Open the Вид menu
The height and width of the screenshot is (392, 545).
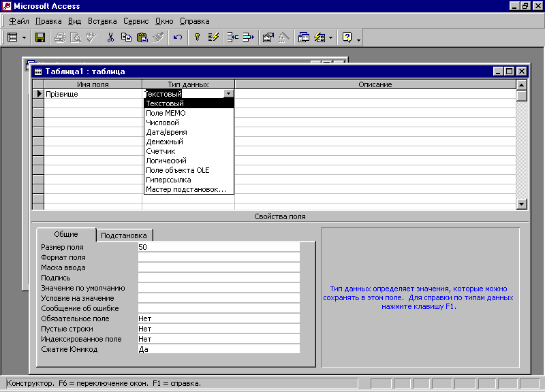pos(75,21)
